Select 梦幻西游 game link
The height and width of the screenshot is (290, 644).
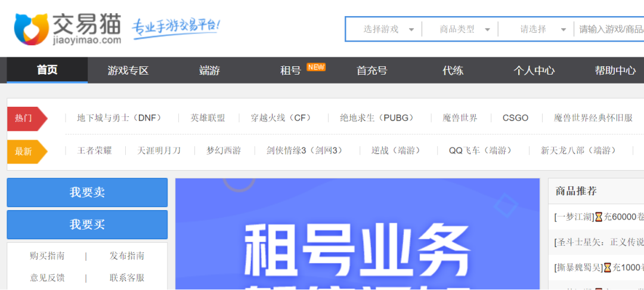tap(224, 151)
